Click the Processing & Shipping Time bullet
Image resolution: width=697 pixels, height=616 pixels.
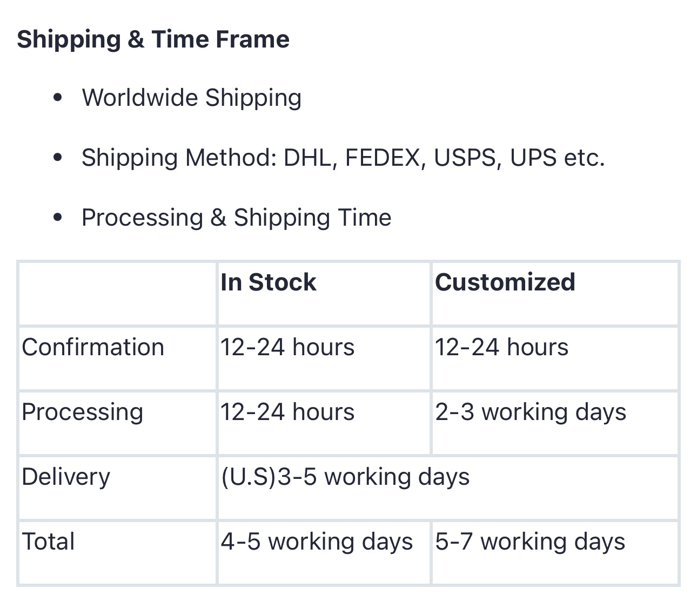pos(236,218)
